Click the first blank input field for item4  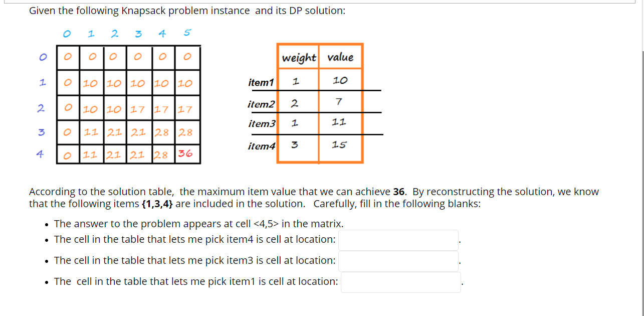[398, 240]
